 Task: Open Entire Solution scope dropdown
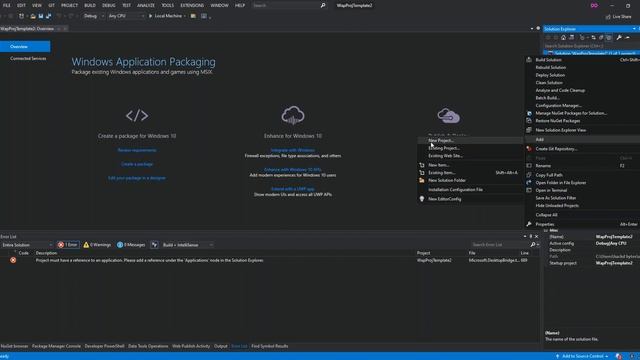pyautogui.click(x=27, y=245)
